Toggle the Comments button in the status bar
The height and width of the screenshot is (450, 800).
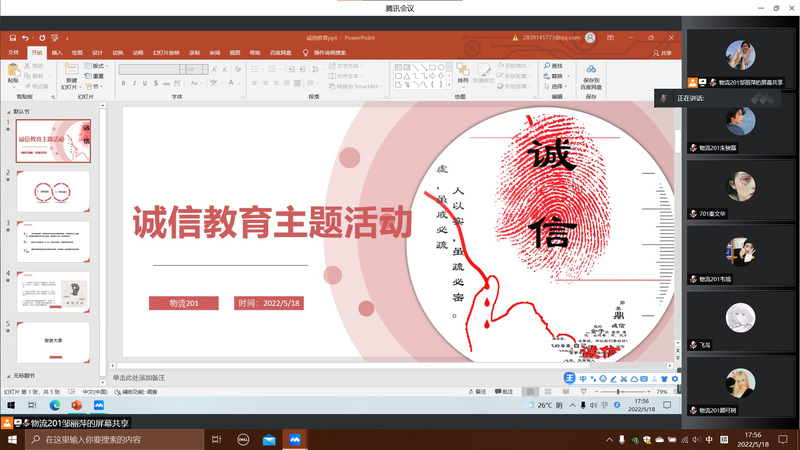click(505, 391)
